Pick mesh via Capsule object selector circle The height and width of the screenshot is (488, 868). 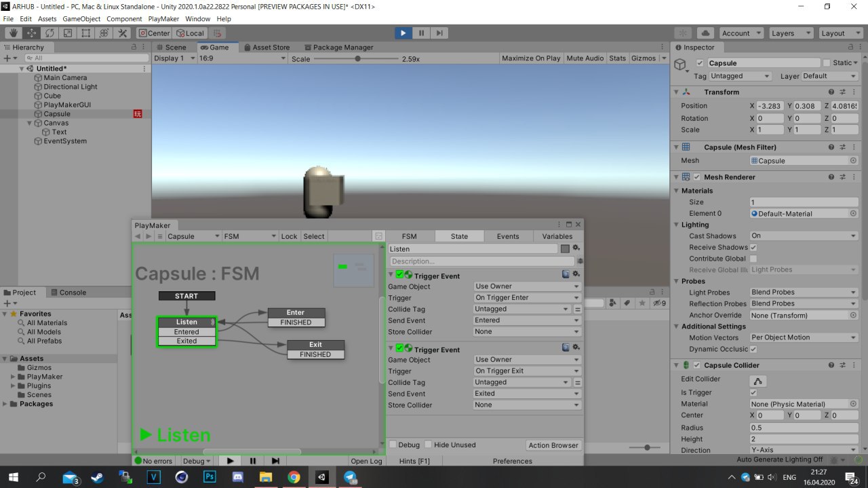coord(853,161)
